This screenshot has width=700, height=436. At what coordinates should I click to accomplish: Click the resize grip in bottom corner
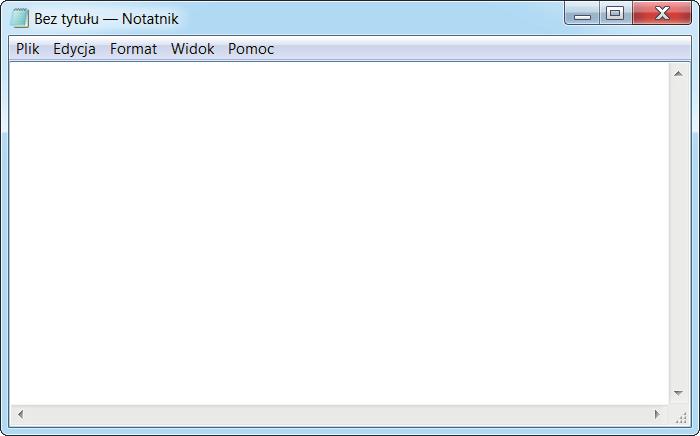680,417
